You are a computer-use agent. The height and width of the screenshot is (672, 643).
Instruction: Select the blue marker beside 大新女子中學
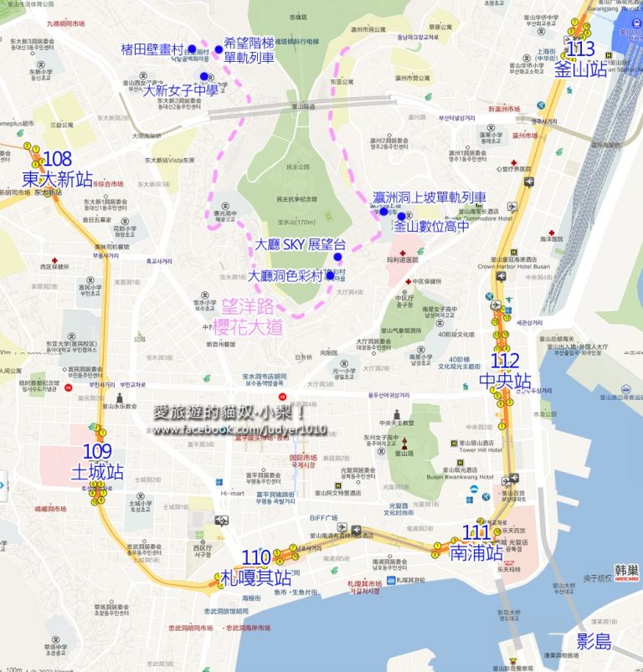point(203,77)
